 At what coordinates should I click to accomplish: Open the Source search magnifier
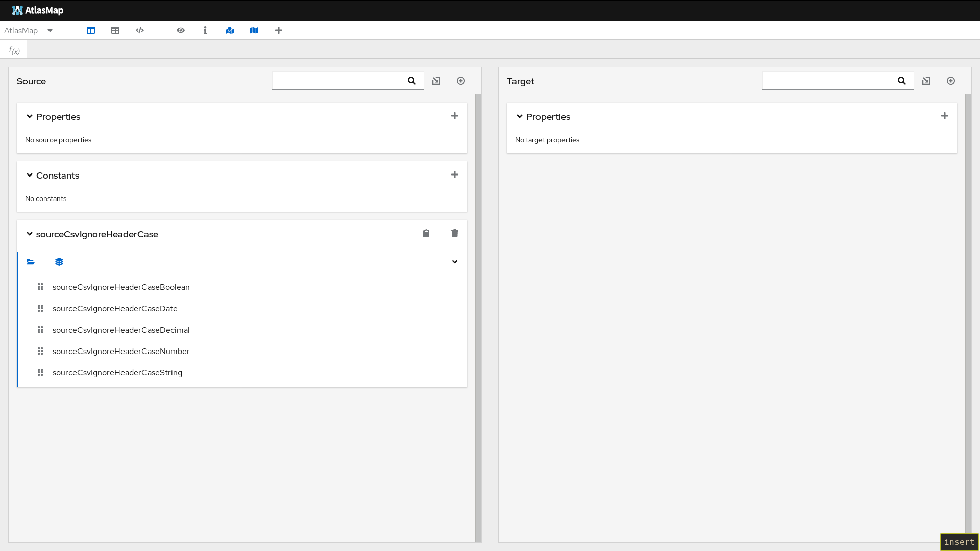coord(411,81)
